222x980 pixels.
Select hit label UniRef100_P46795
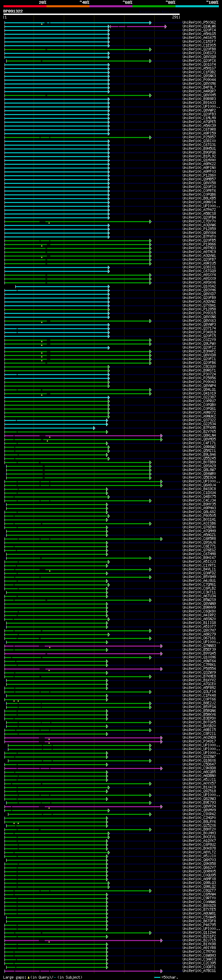pos(199,925)
